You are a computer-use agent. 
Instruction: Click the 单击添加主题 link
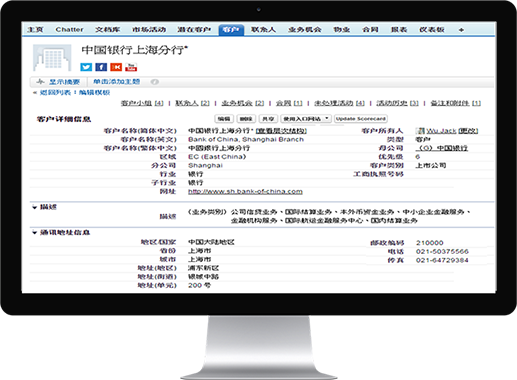coord(116,82)
